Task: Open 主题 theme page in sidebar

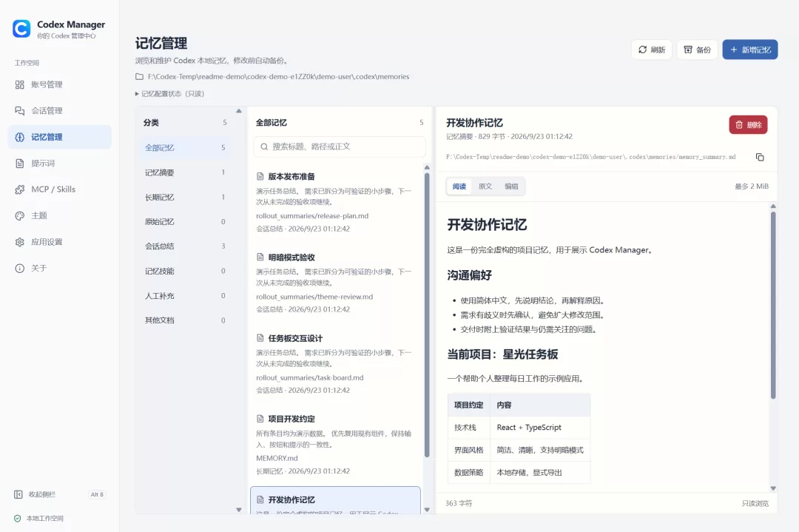Action: pos(60,215)
